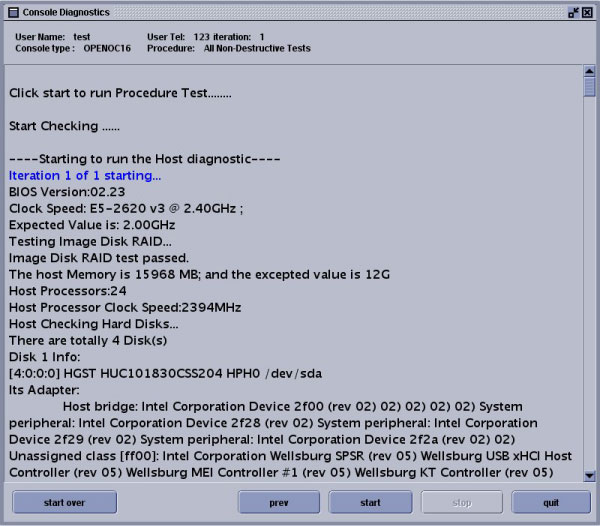Viewport: 600px width, 526px height.
Task: Run the test with the "start" button
Action: coord(370,502)
